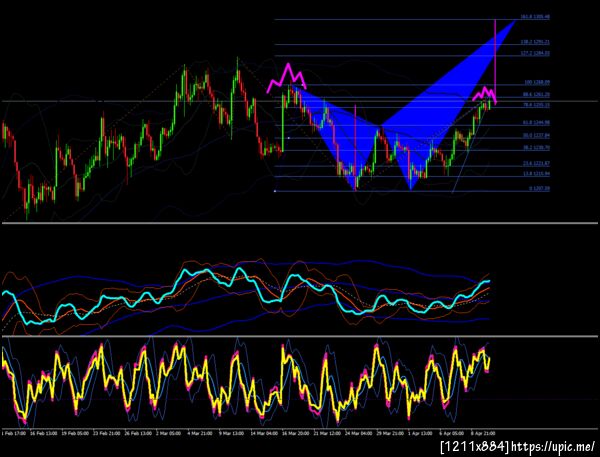Select the 127.2 Fibonacci level label
The width and height of the screenshot is (600, 457).
(535, 53)
